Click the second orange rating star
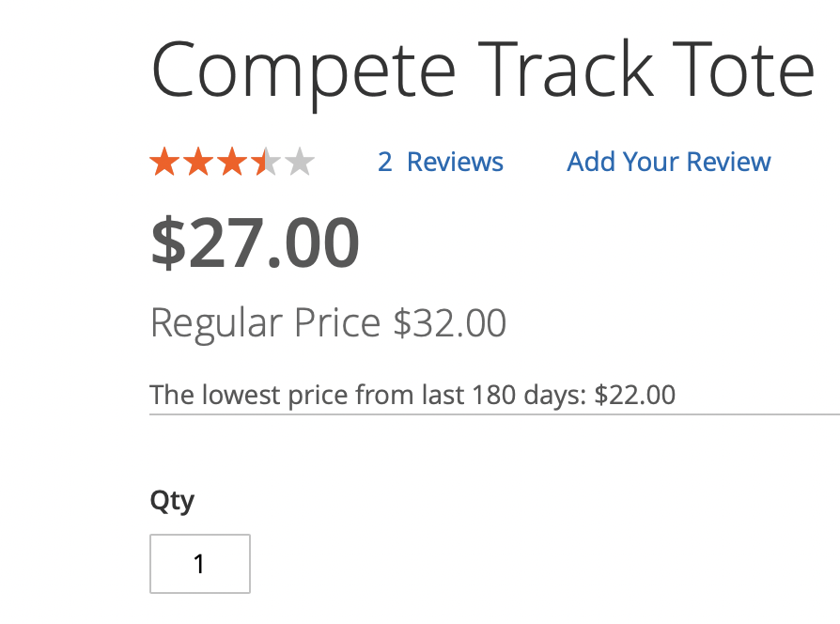 click(198, 163)
